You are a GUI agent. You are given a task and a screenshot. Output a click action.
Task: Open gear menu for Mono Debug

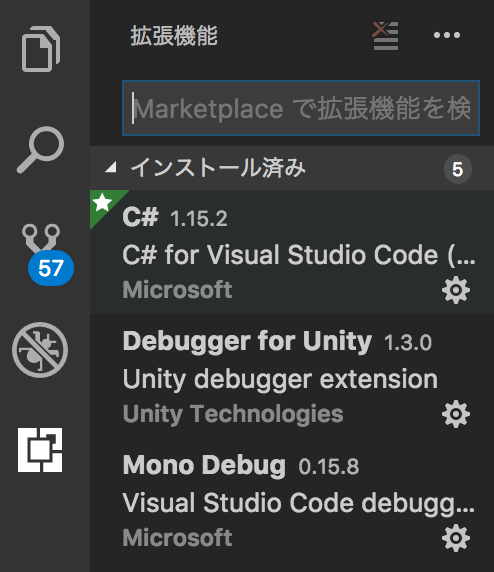pyautogui.click(x=456, y=538)
